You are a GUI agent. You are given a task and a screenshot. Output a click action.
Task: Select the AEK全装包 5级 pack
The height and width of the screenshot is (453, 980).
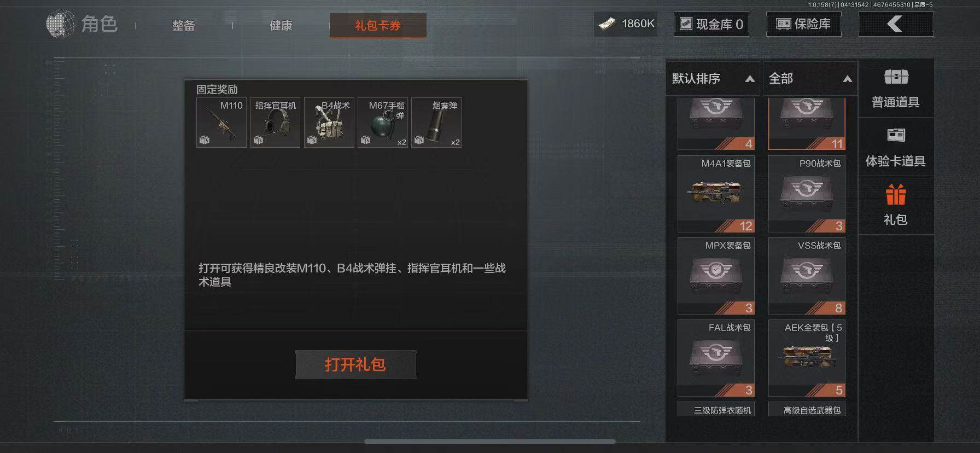(x=807, y=358)
